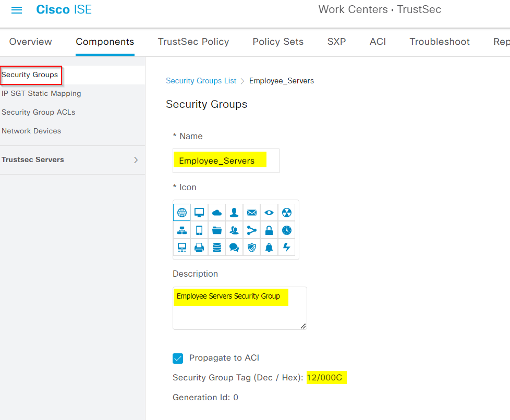Choose the networked workstation icon
This screenshot has width=510, height=420.
click(182, 248)
